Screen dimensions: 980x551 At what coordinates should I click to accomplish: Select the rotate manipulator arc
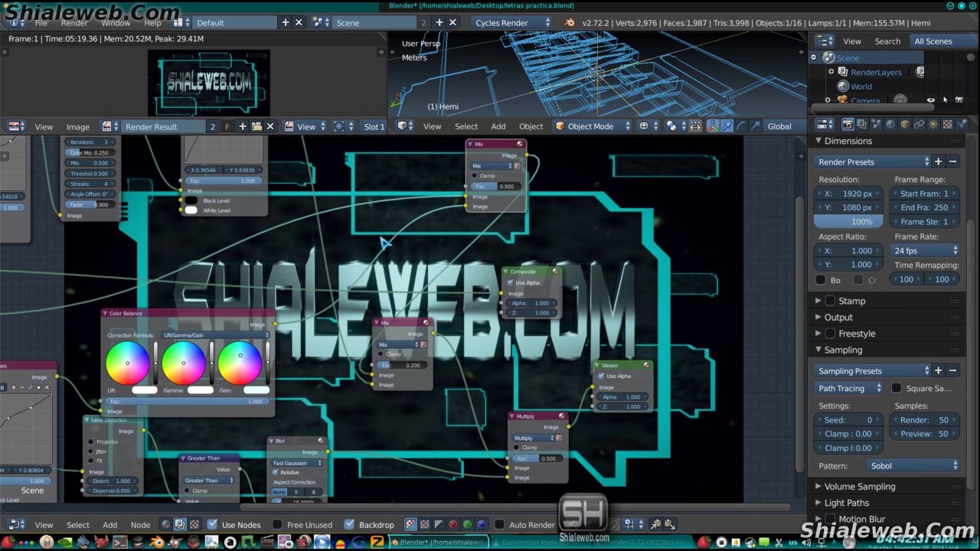coord(741,126)
